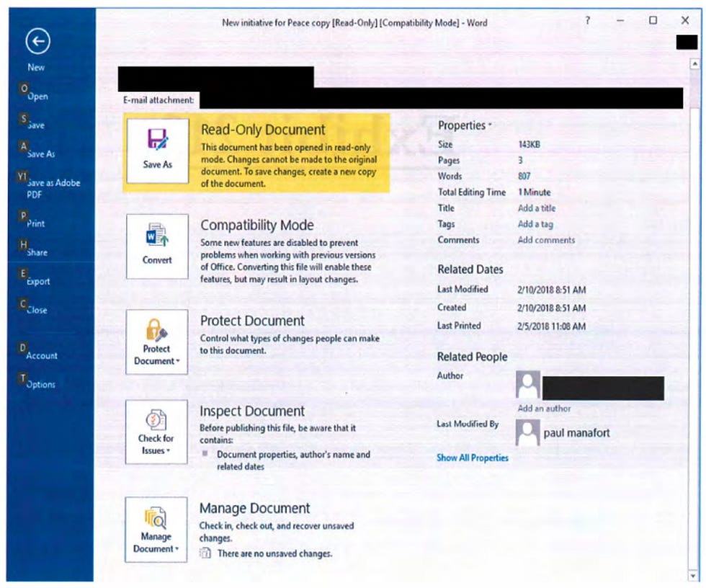Screen dimensions: 706x588
Task: Click the scrollbar up arrow
Action: tap(694, 64)
